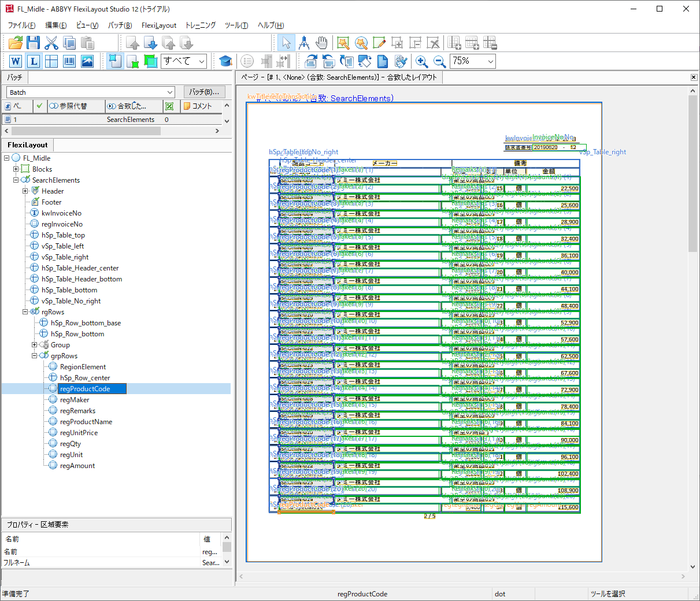Select the draw block pencil tool
Screen dimensions: 700x601
click(379, 43)
